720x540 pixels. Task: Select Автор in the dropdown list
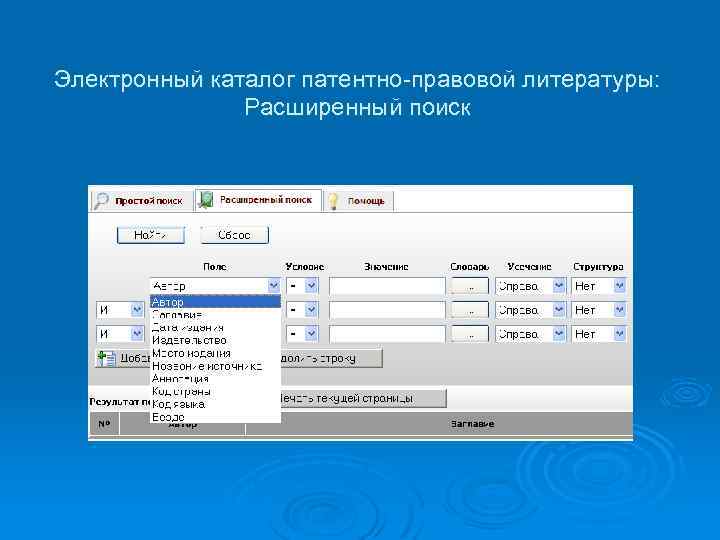tap(215, 302)
